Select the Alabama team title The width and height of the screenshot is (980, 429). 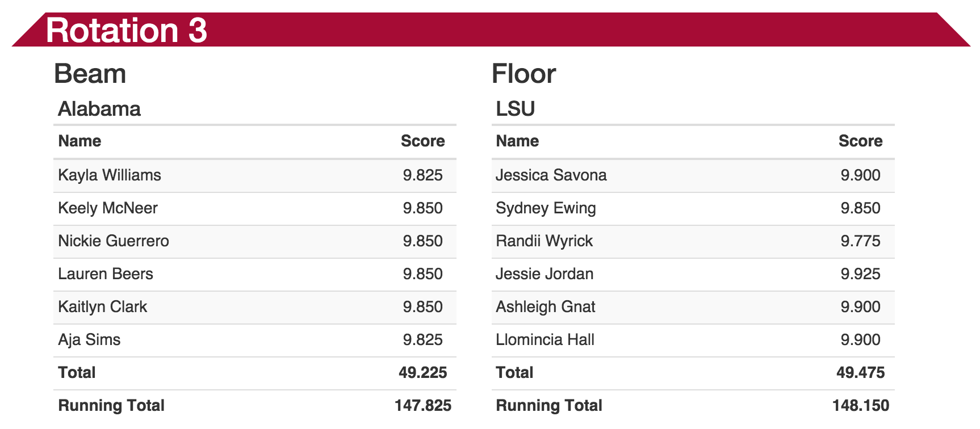pos(99,108)
